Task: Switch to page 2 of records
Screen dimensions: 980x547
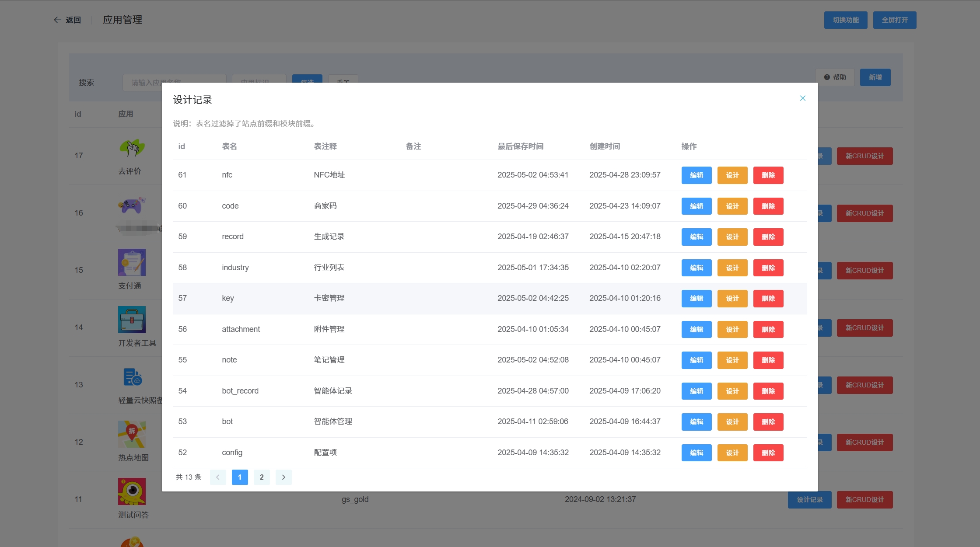Action: point(262,477)
